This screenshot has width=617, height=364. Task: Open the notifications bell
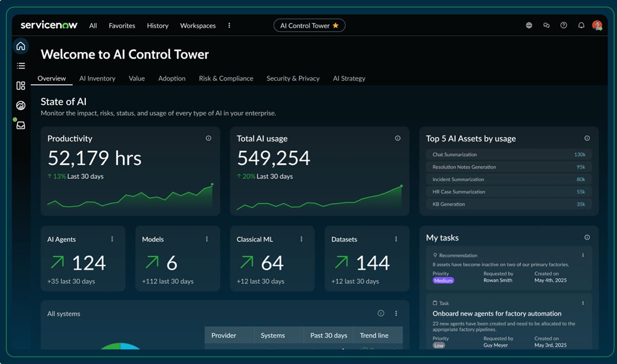581,25
